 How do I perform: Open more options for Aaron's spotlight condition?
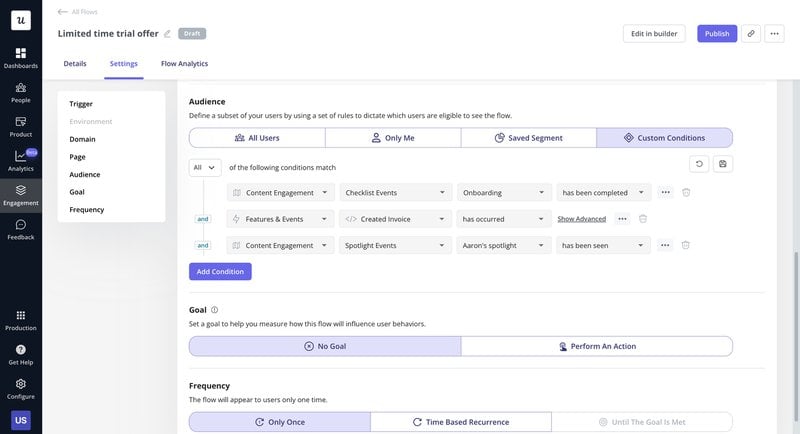click(x=665, y=245)
